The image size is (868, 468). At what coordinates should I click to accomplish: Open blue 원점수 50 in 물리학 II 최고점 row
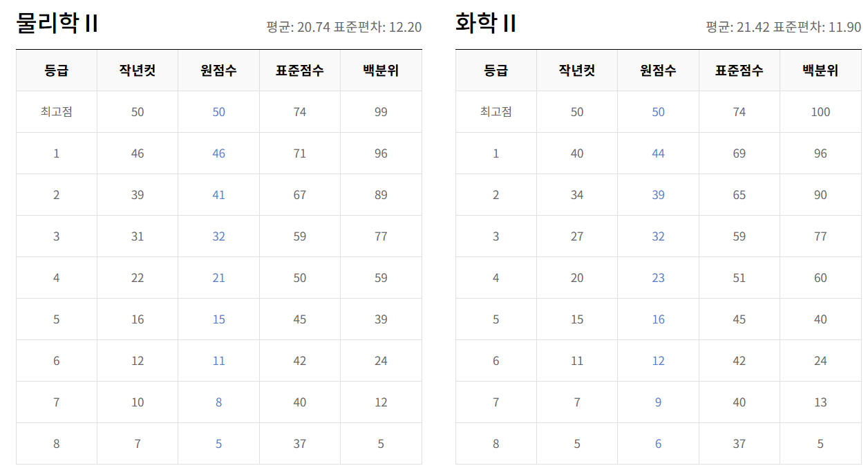tap(218, 112)
